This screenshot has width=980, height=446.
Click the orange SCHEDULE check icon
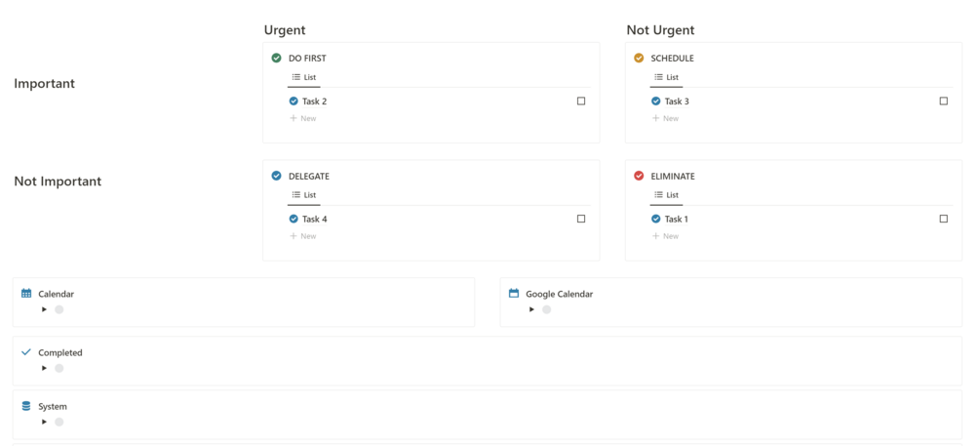pyautogui.click(x=639, y=59)
